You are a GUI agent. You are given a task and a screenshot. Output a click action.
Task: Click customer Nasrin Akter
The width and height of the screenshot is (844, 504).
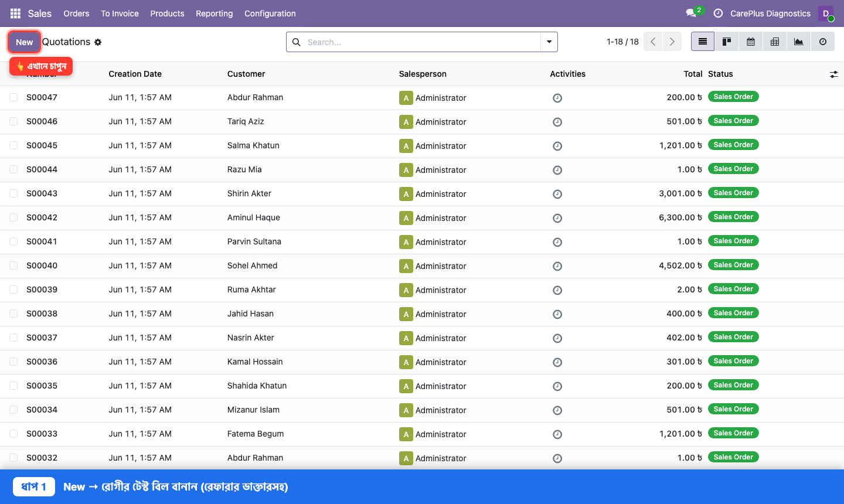(x=251, y=338)
